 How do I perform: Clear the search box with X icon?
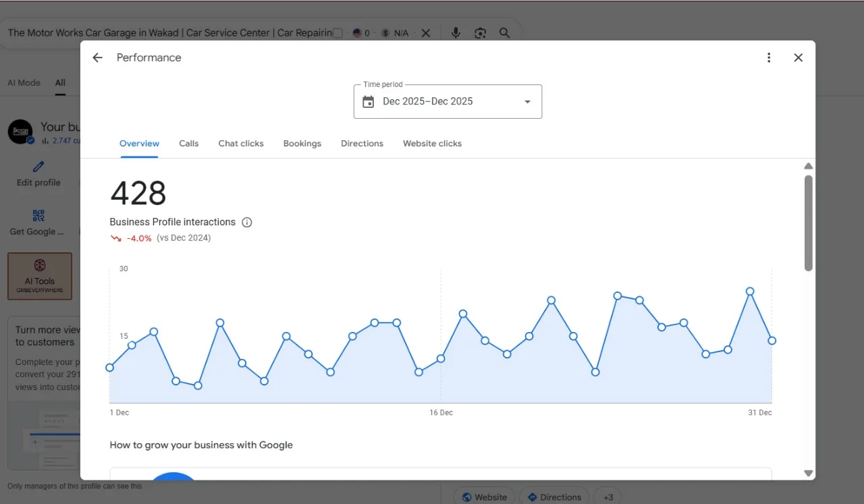tap(426, 32)
